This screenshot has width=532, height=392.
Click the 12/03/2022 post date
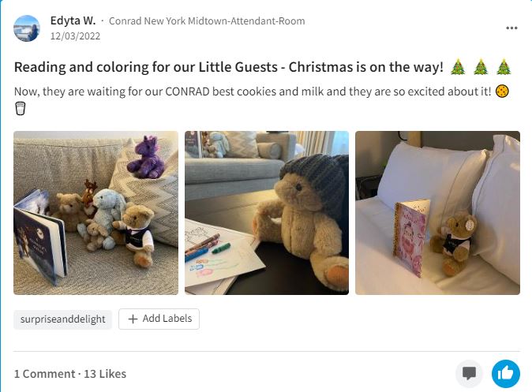tap(74, 35)
